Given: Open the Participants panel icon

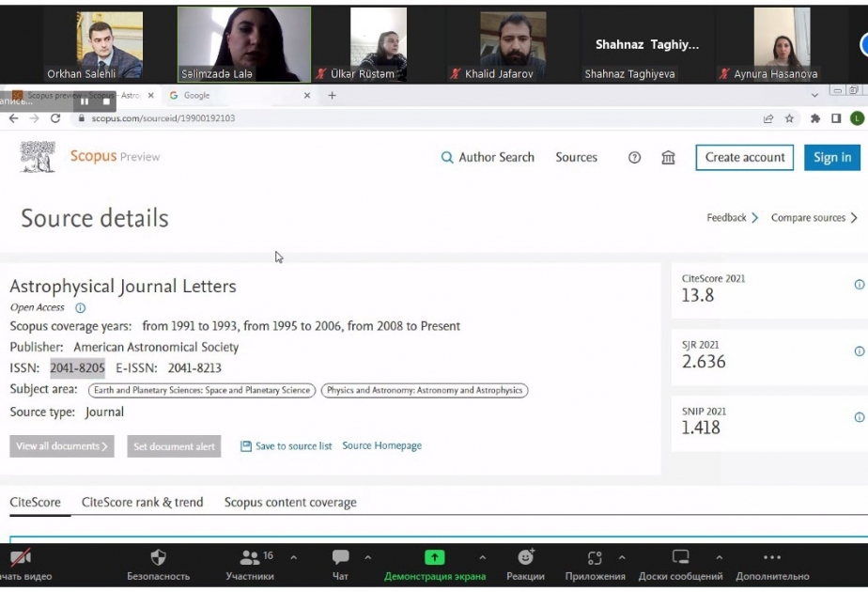Looking at the screenshot, I should click(x=250, y=557).
